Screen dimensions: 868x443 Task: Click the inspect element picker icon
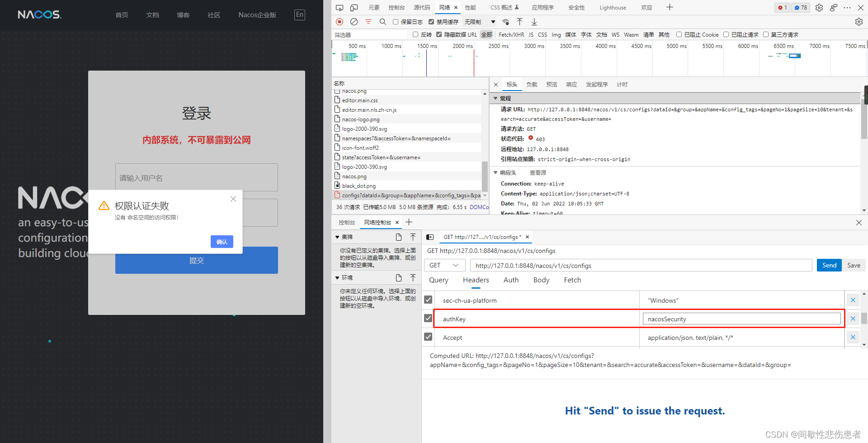point(340,8)
